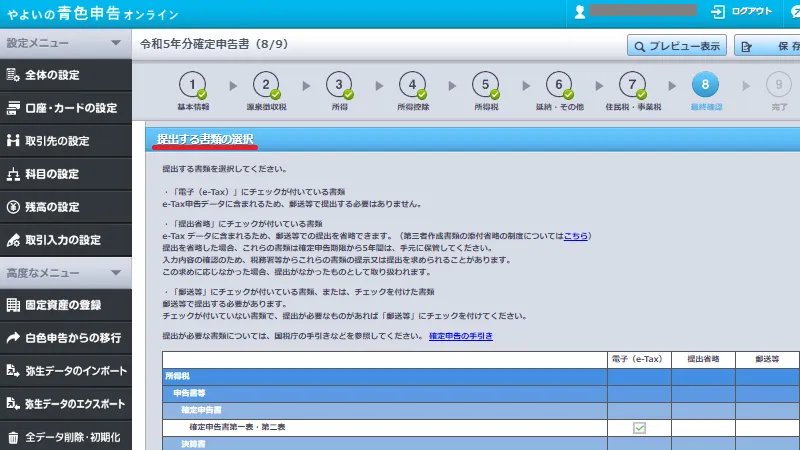Screen dimensions: 800x450
Task: Open 残高の設定 menu item
Action: pyautogui.click(x=66, y=207)
